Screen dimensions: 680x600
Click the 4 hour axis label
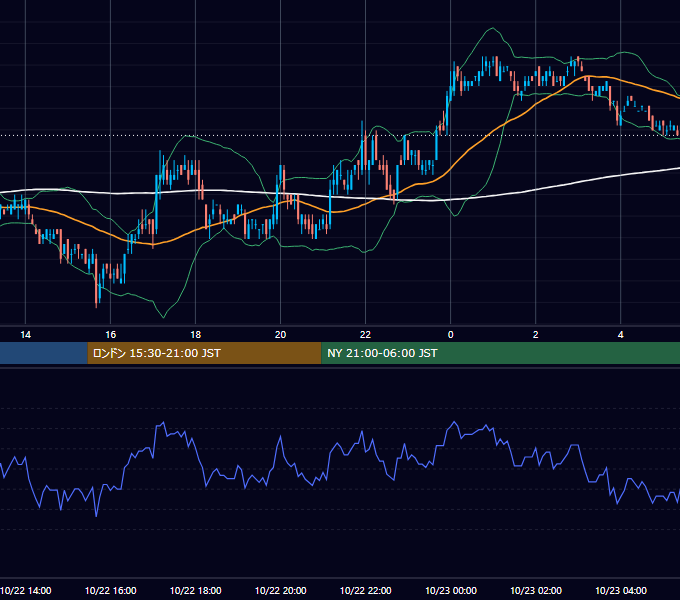pyautogui.click(x=621, y=335)
